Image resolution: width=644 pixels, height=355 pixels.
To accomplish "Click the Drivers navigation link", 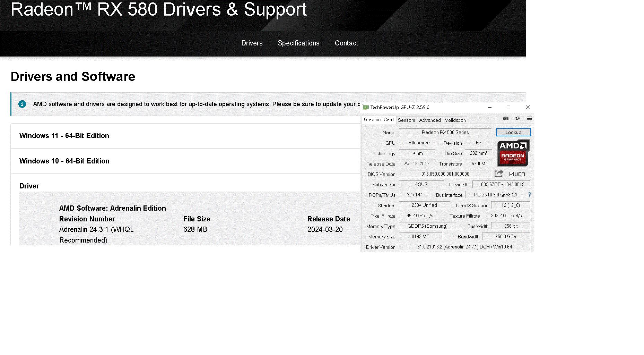I will point(252,43).
